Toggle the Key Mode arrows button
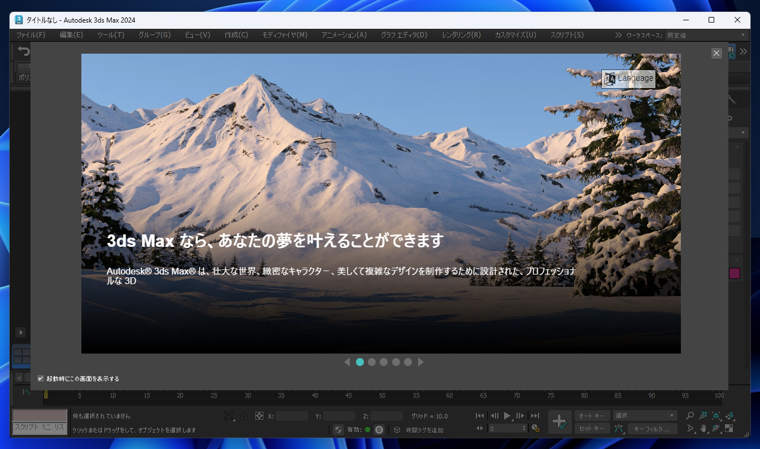The height and width of the screenshot is (449, 760). [x=479, y=428]
